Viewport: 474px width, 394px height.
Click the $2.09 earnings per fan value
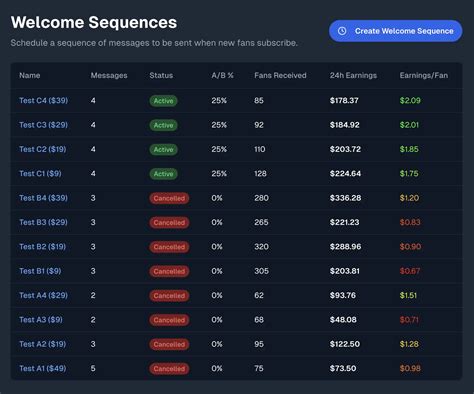pos(410,100)
